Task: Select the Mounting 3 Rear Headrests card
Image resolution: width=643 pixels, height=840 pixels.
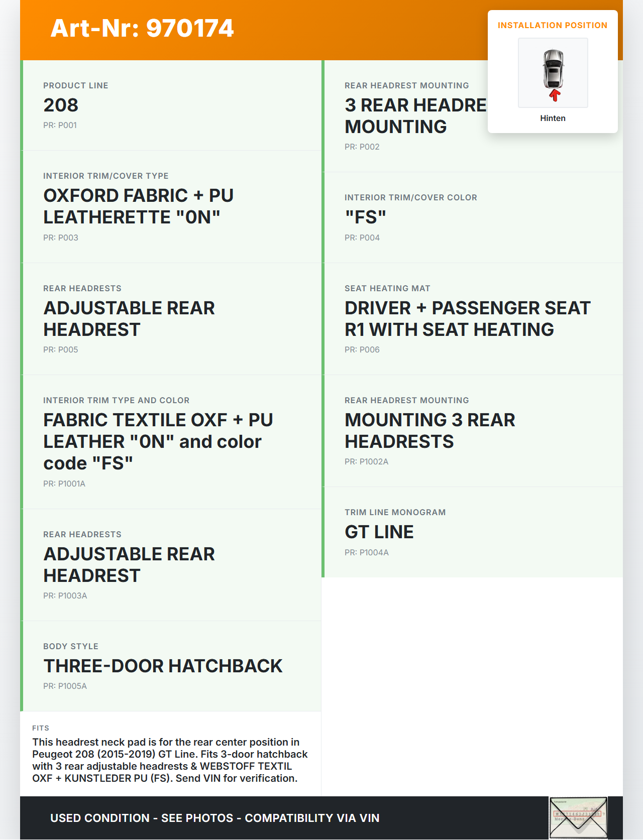Action: (472, 430)
